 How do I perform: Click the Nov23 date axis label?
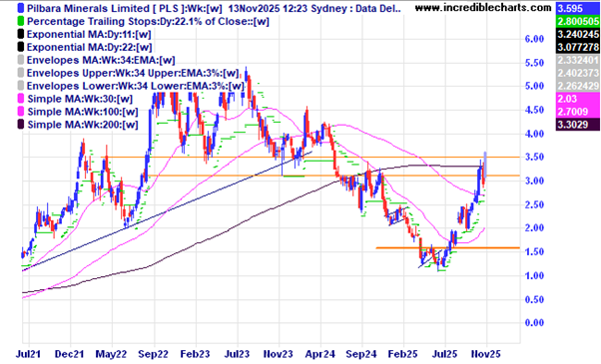[x=279, y=354]
